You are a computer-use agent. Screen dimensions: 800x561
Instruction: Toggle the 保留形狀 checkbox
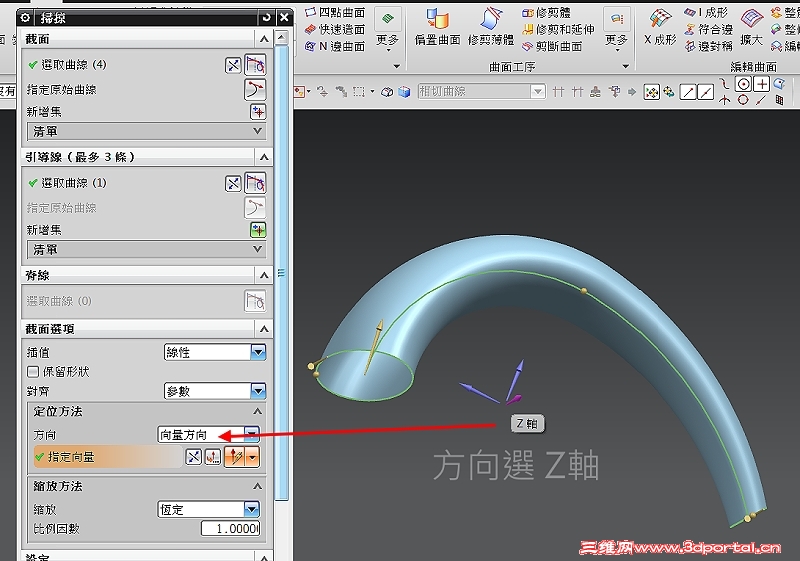(33, 372)
